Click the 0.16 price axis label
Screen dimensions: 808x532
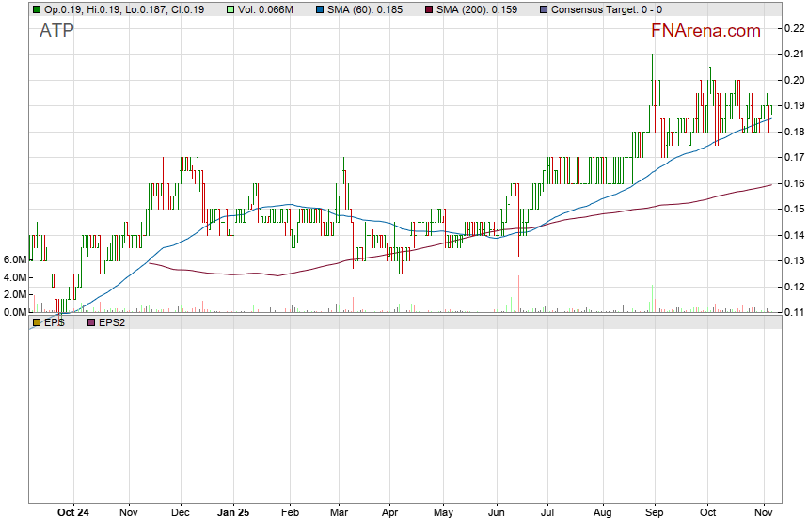coord(794,183)
